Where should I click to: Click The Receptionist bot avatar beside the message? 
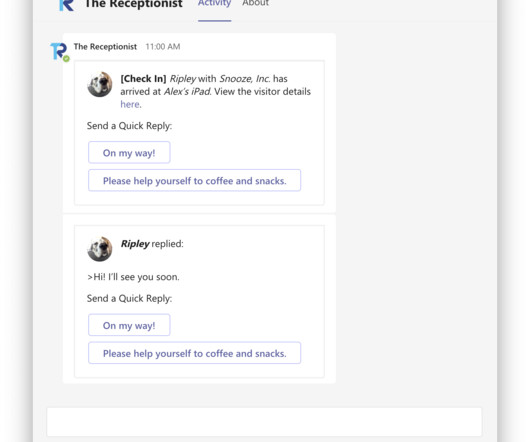(x=59, y=51)
